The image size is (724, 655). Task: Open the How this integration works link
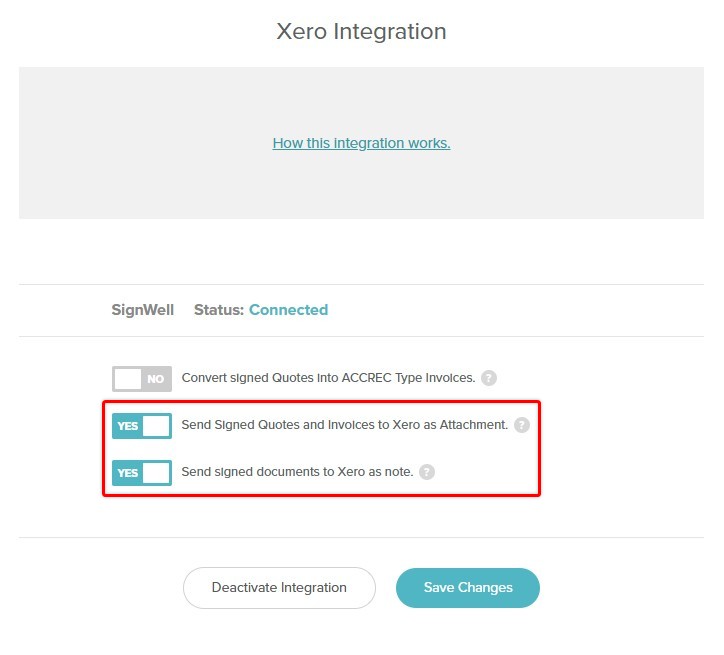click(x=361, y=143)
